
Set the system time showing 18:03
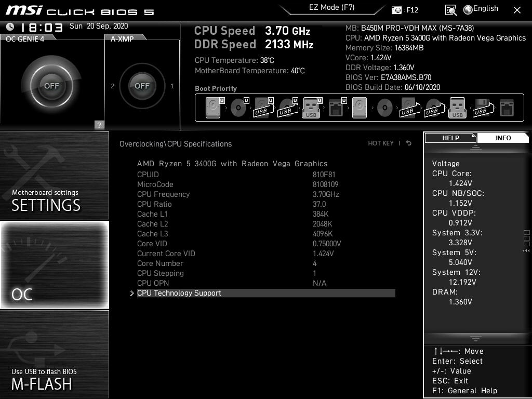click(42, 27)
